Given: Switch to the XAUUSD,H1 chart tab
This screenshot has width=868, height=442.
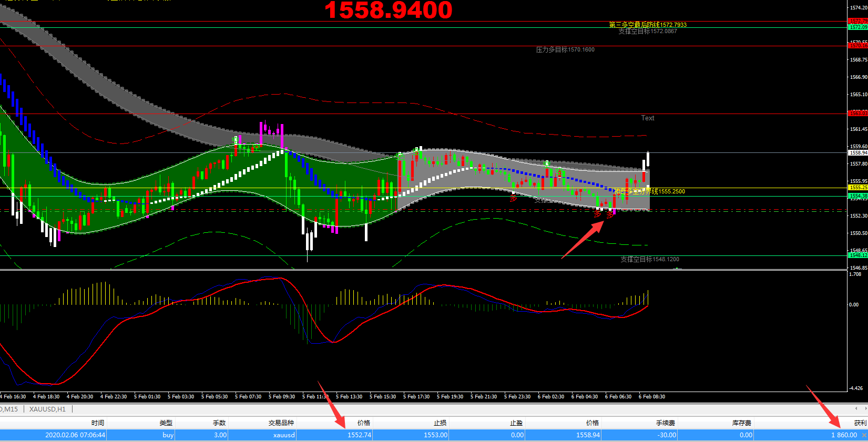Looking at the screenshot, I should 47,409.
